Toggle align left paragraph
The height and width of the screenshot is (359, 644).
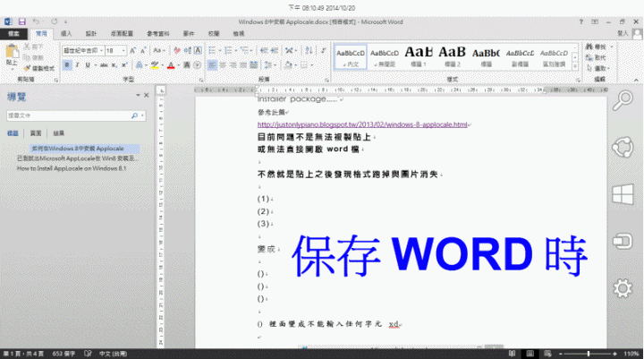pos(212,65)
